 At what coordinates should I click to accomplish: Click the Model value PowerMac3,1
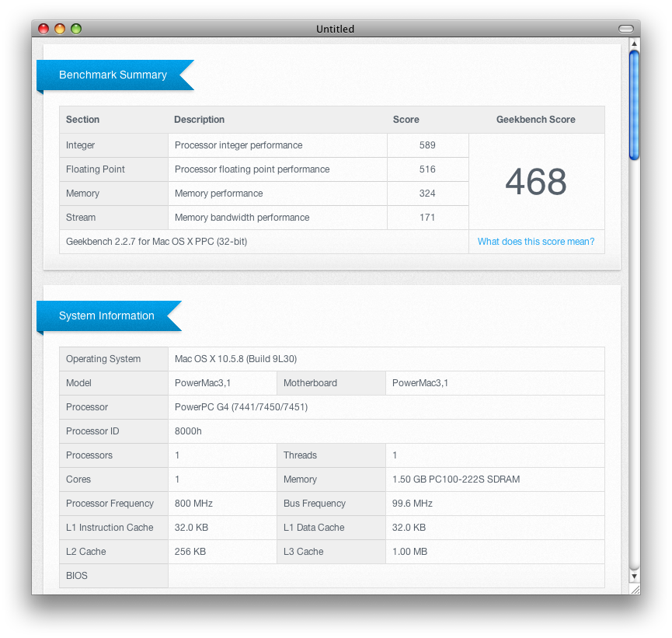point(203,383)
